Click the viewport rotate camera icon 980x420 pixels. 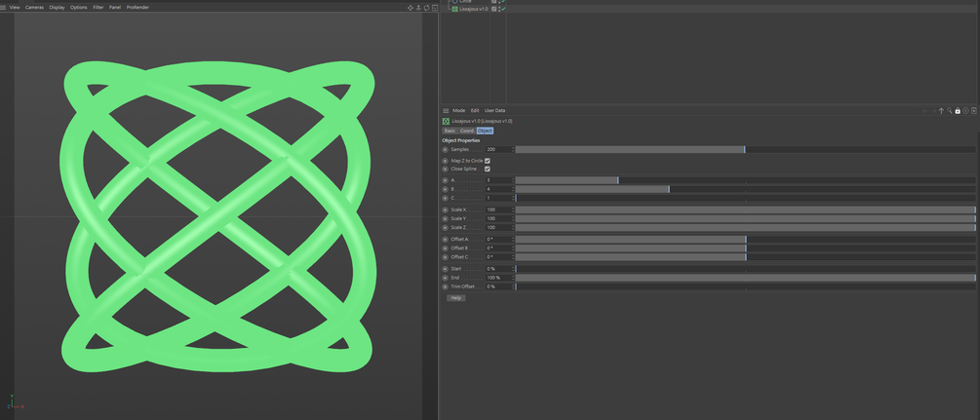pos(426,8)
